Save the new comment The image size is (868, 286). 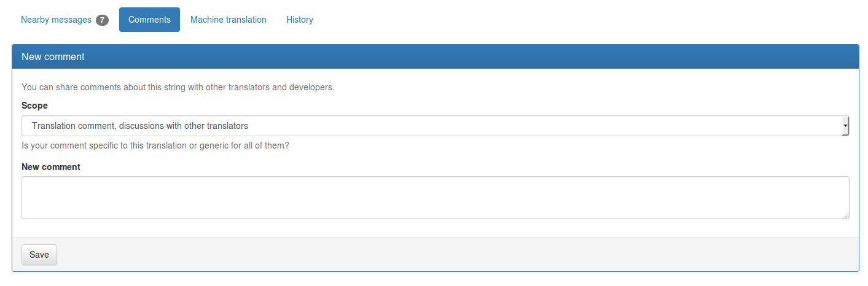[x=39, y=255]
